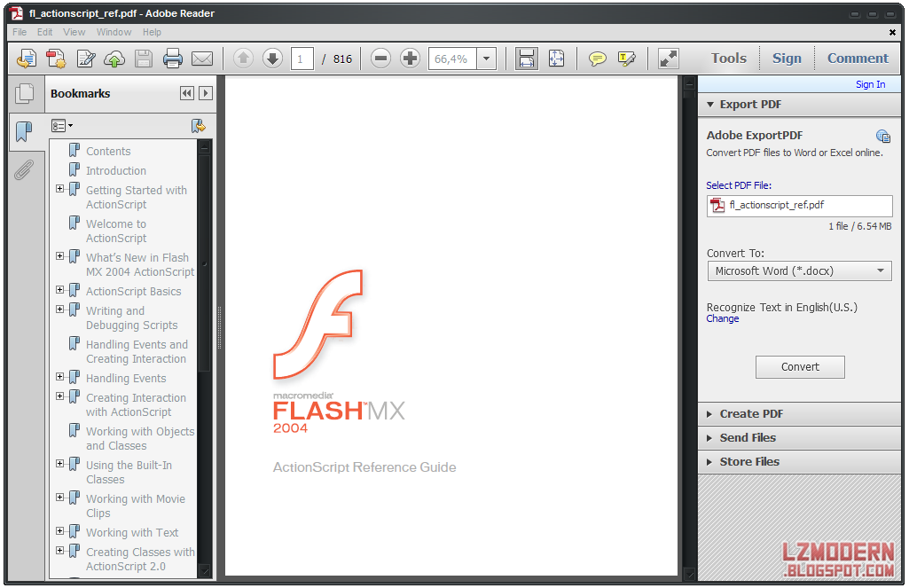Click the fit width scrolling icon
The height and width of the screenshot is (588, 909).
527,59
